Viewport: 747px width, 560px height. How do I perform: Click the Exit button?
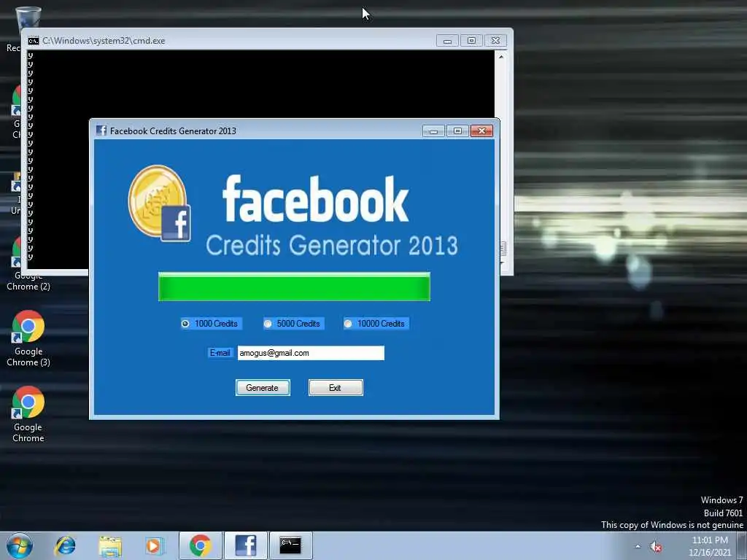(x=336, y=388)
